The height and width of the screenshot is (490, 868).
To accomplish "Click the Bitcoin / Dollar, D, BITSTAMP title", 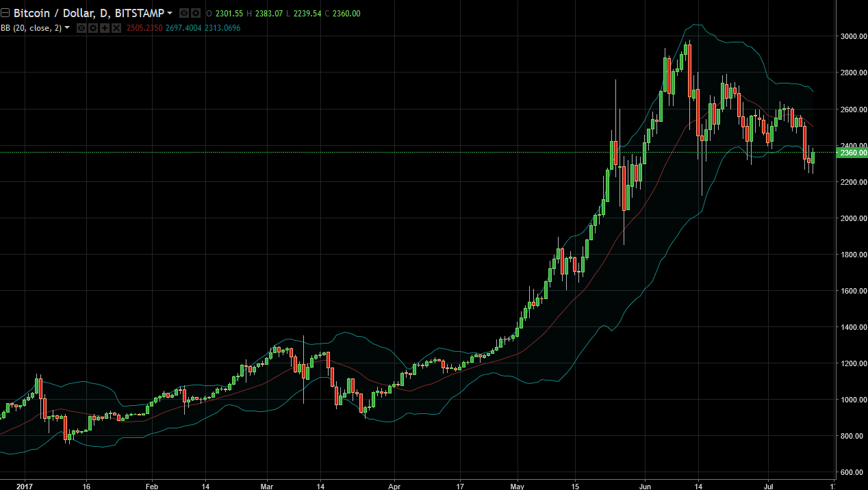I will click(x=89, y=13).
